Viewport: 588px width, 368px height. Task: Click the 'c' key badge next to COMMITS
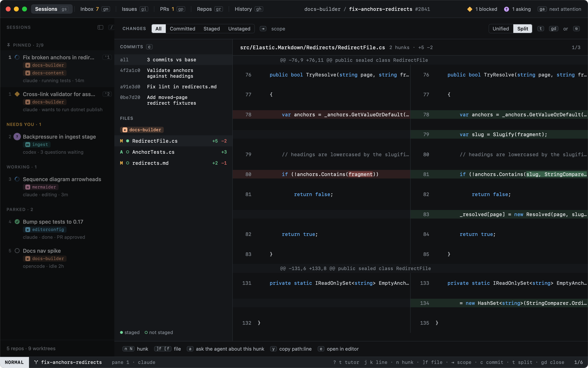[x=149, y=47]
